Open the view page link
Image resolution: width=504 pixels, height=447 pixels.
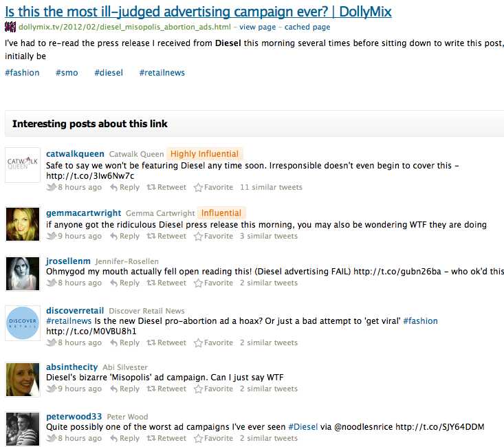[257, 27]
